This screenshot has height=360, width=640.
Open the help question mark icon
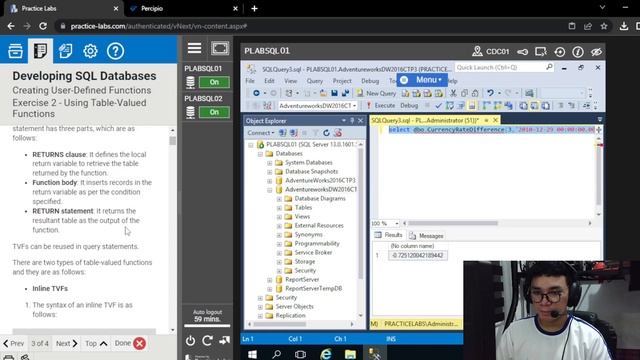click(116, 51)
